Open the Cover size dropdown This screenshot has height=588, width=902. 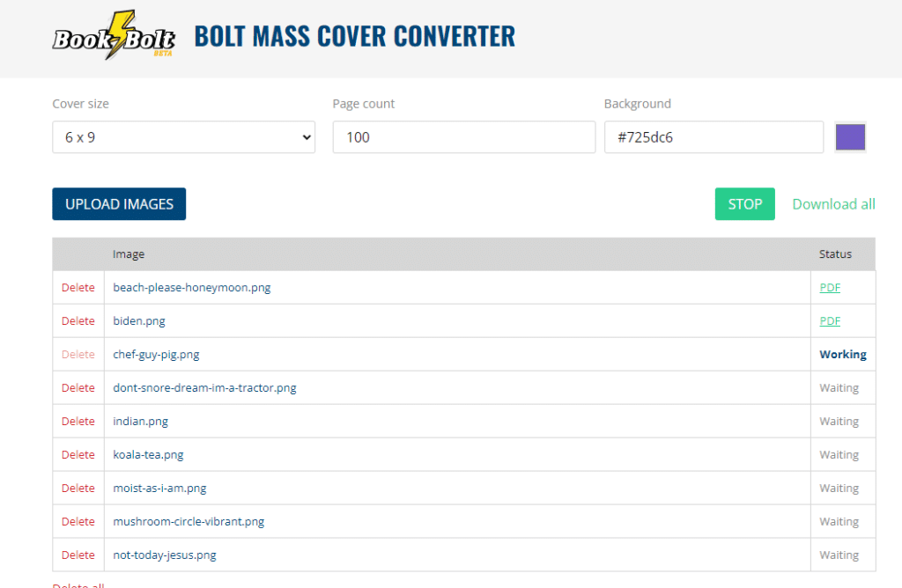183,137
